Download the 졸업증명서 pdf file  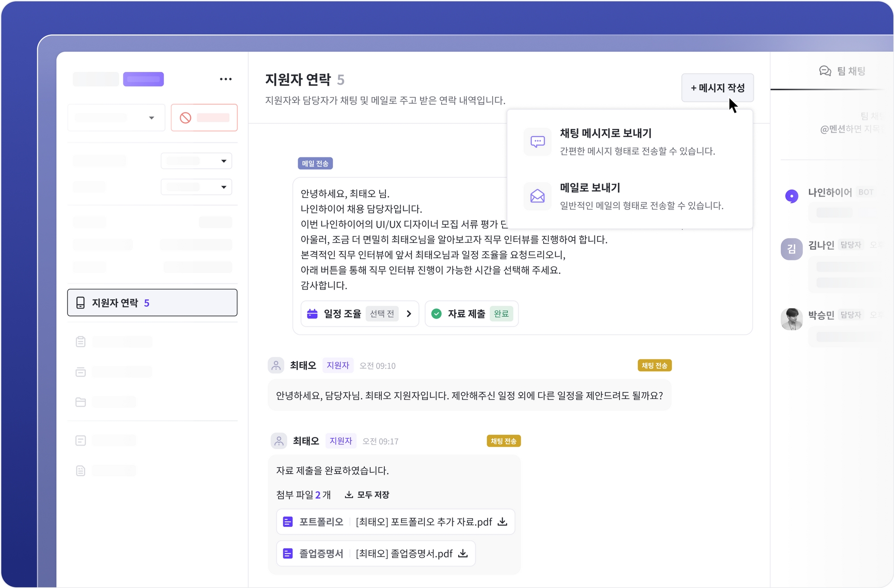click(463, 554)
